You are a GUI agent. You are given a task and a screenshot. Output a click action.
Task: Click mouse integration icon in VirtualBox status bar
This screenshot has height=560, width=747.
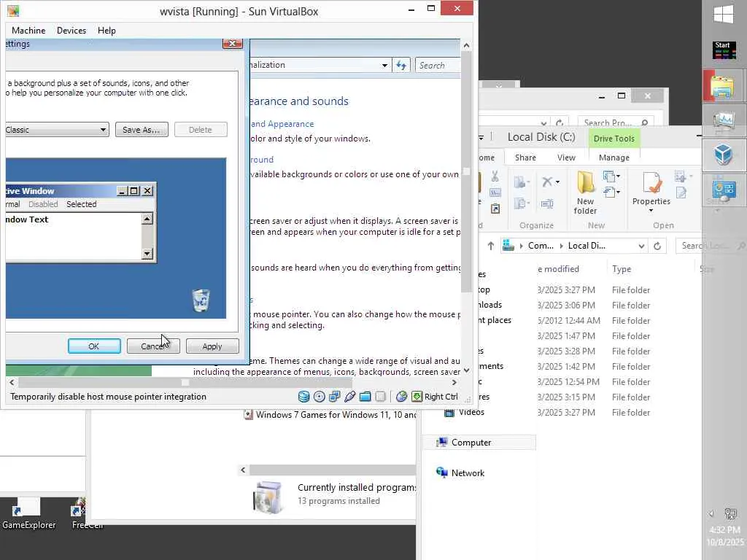[402, 396]
